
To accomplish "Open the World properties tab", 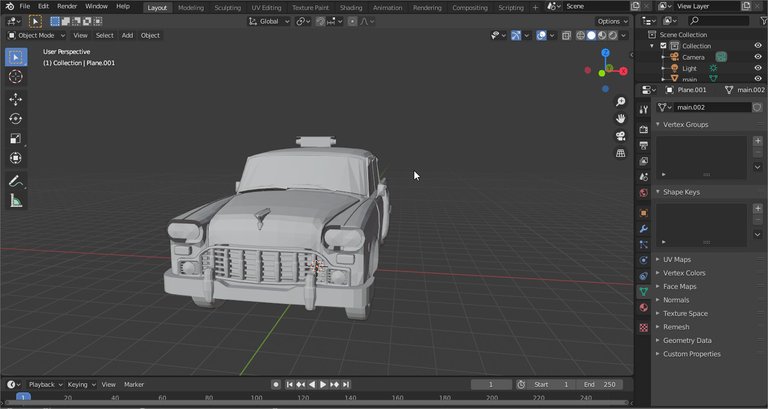I will [x=644, y=192].
